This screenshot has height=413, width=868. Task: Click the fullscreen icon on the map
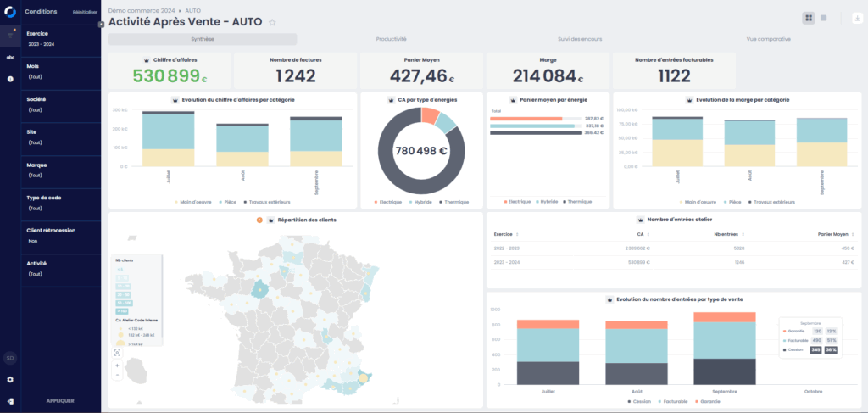point(116,353)
